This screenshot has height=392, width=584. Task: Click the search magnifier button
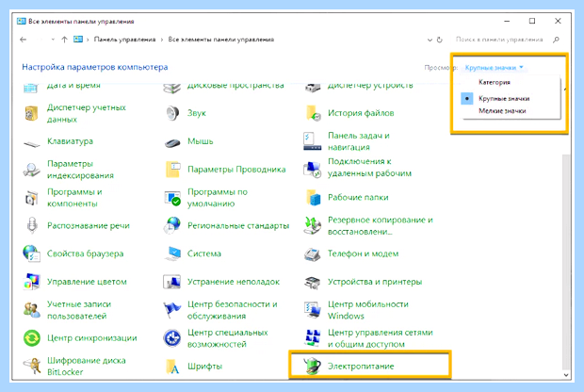[556, 40]
